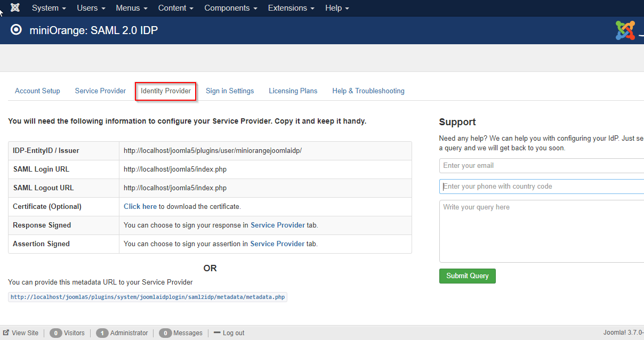
Task: Focus the 'Enter your email' field
Action: click(x=542, y=166)
